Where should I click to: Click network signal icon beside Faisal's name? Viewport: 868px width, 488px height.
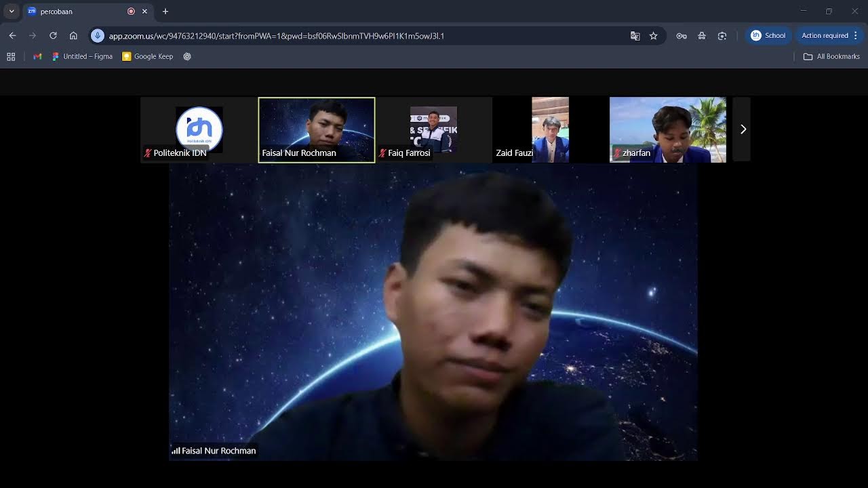tap(176, 451)
